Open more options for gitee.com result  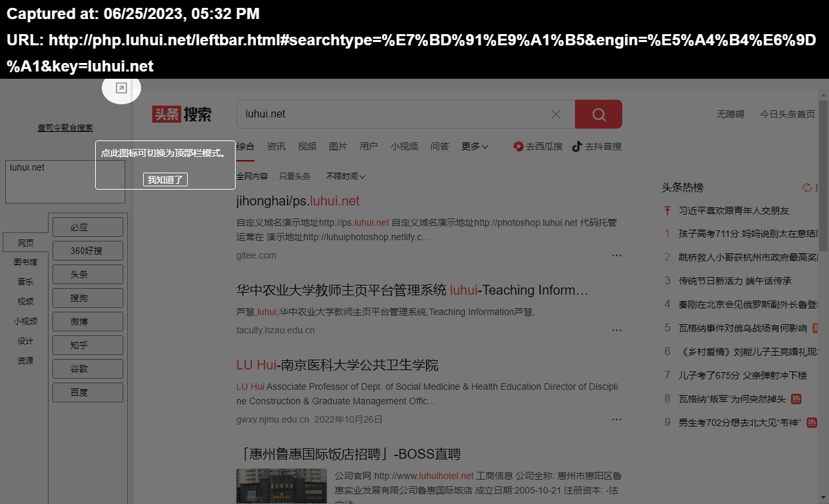click(616, 255)
